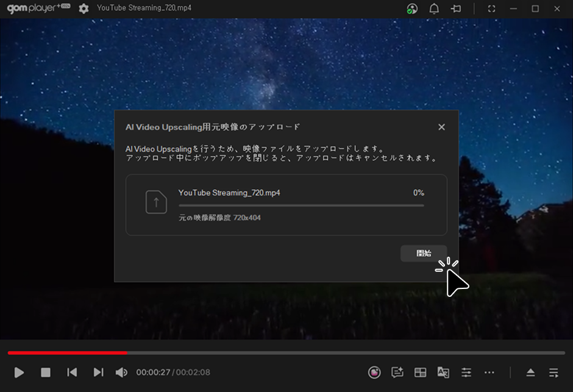Open notifications with the bell icon
Image resolution: width=573 pixels, height=392 pixels.
coord(434,9)
